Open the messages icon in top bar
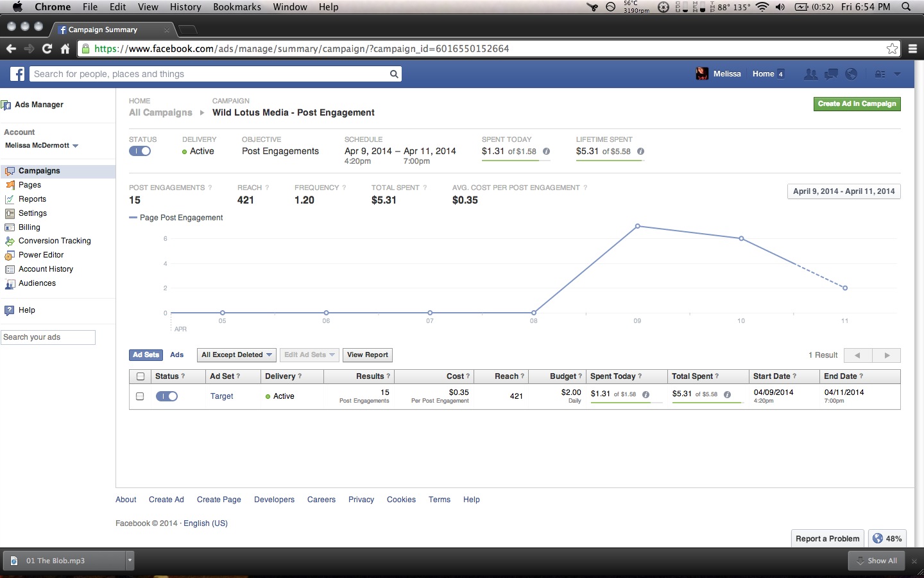Viewport: 924px width, 578px height. tap(831, 74)
